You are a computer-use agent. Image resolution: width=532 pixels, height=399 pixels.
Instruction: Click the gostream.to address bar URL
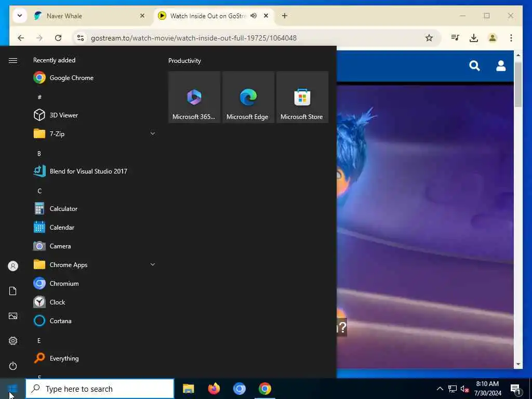193,38
